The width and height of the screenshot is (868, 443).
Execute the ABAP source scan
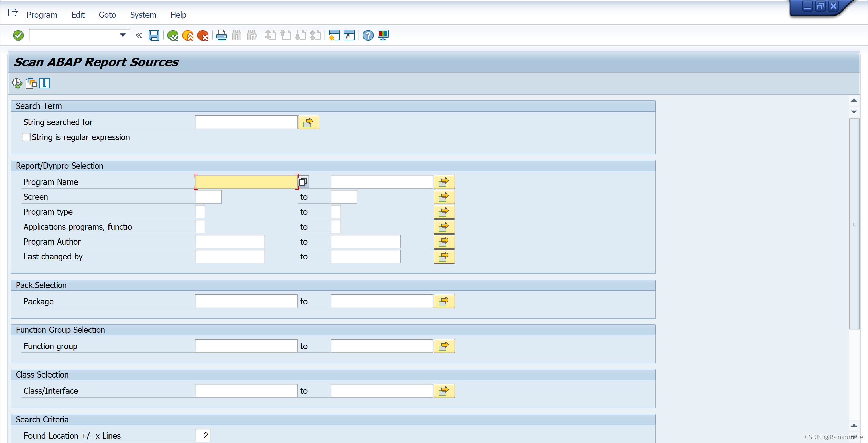pyautogui.click(x=16, y=83)
